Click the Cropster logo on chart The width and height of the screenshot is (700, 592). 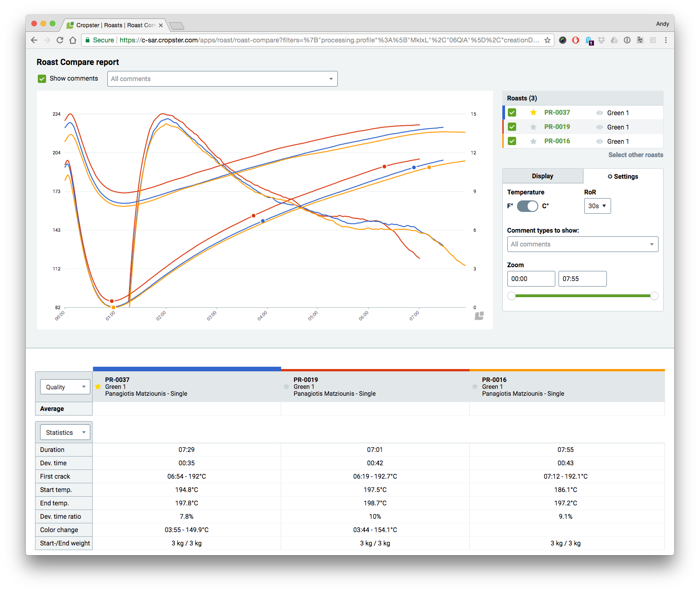coord(479,316)
